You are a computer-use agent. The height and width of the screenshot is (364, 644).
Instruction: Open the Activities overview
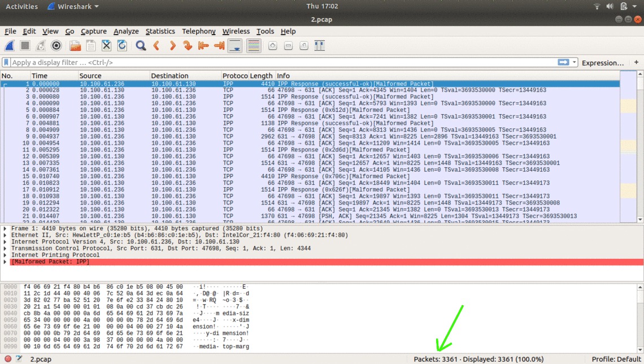pyautogui.click(x=22, y=7)
